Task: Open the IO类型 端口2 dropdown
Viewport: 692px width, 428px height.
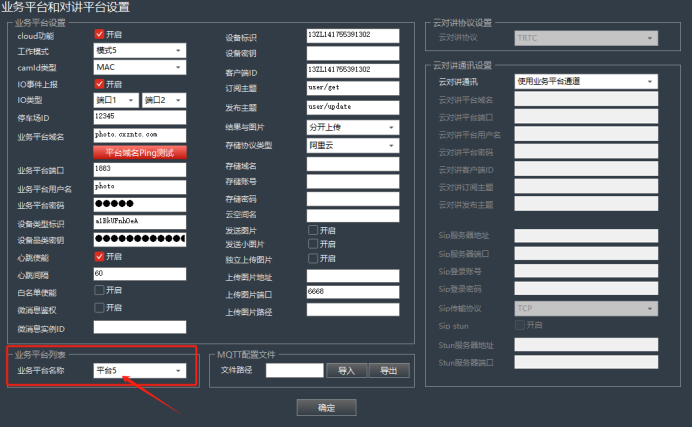Action: [164, 101]
